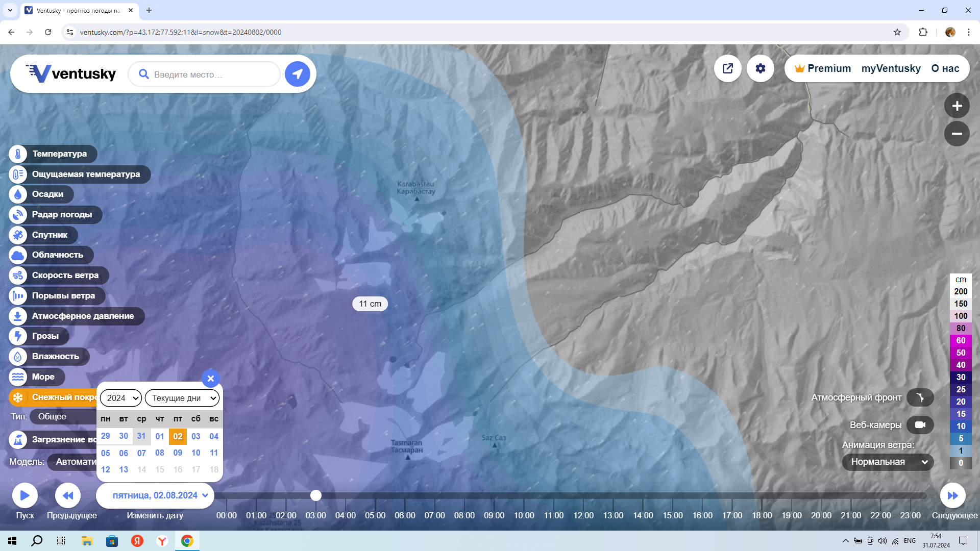Show the Облачность cloud layer icon
Viewport: 980px width, 551px height.
click(x=18, y=255)
